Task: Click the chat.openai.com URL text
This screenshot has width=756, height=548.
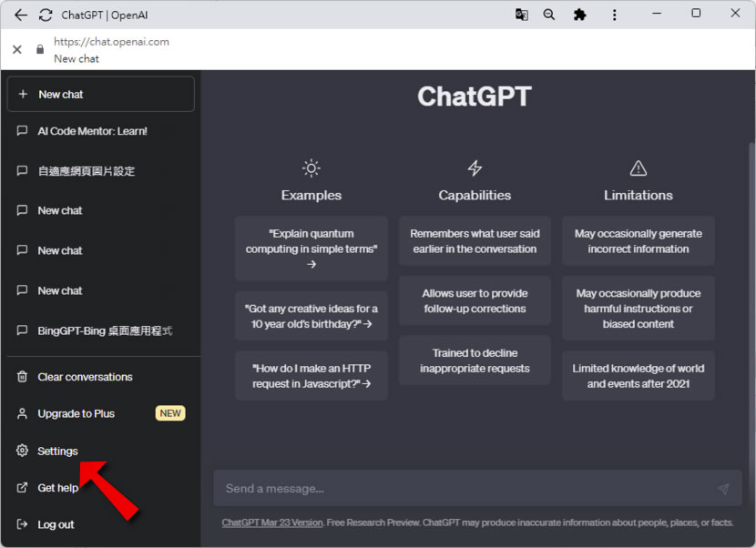Action: (x=111, y=42)
